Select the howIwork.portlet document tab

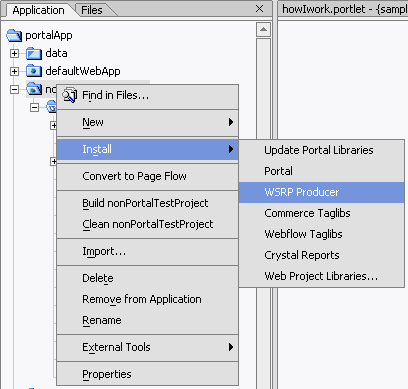(343, 9)
